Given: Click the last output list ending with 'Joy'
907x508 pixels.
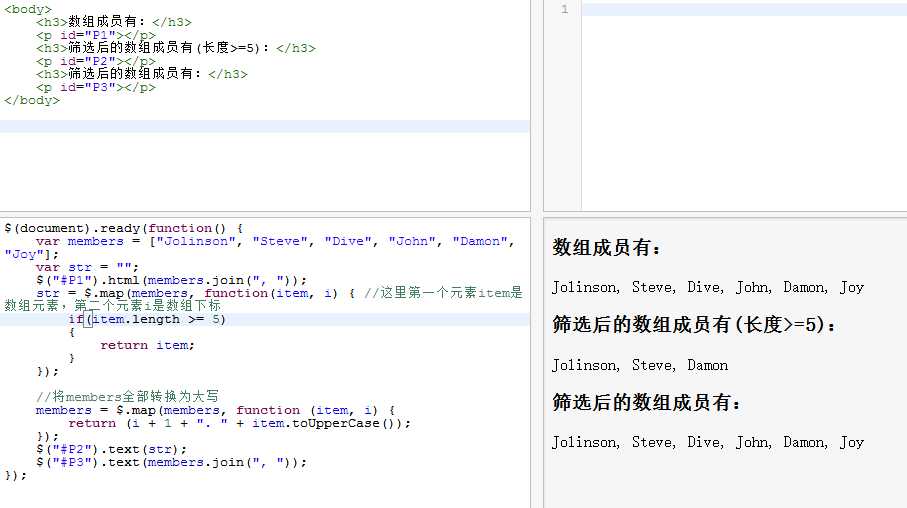Looking at the screenshot, I should (708, 443).
